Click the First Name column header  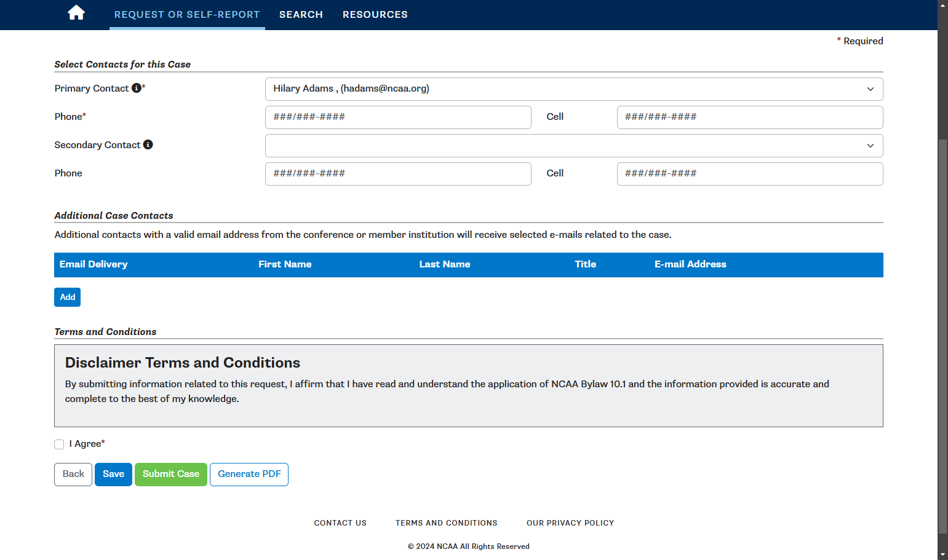click(x=285, y=264)
